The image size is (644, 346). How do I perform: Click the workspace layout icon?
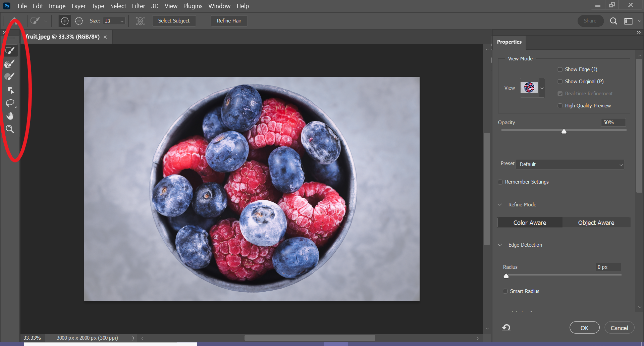click(628, 21)
